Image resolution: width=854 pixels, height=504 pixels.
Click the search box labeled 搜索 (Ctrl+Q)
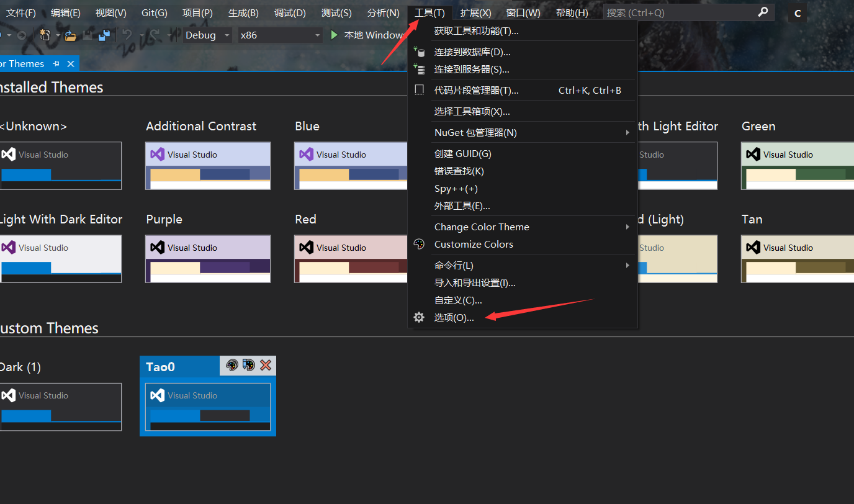683,12
